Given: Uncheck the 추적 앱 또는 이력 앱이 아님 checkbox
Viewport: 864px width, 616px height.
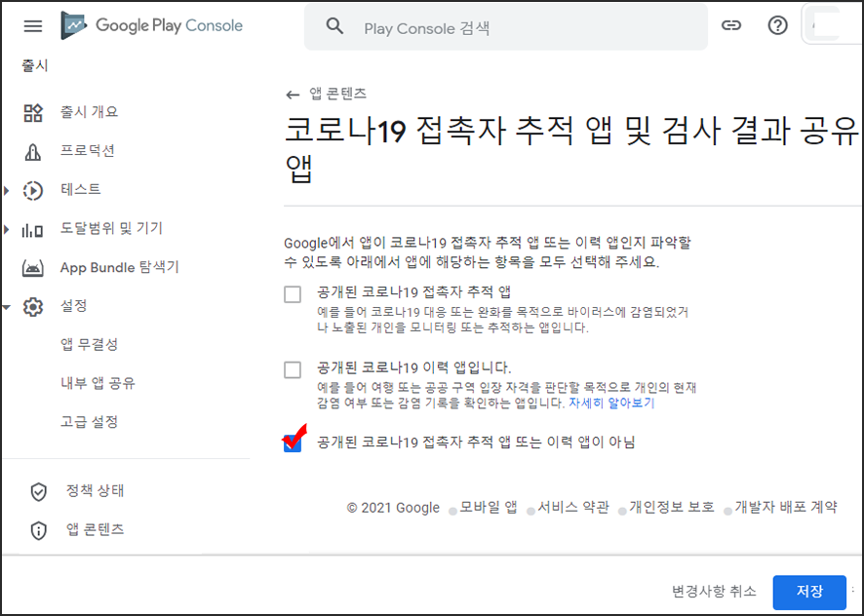Looking at the screenshot, I should [x=293, y=443].
